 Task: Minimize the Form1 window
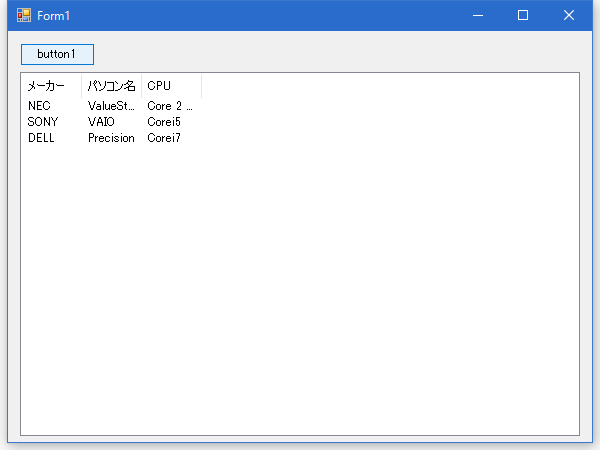(478, 15)
